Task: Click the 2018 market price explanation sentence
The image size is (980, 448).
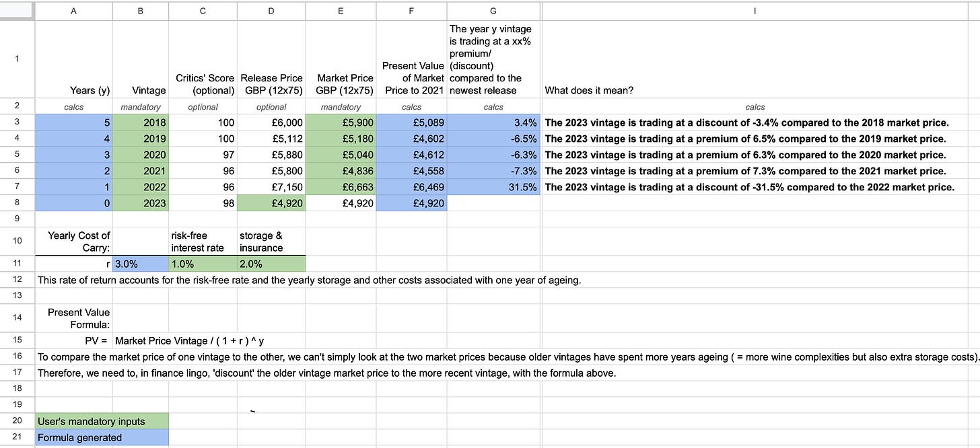Action: coord(746,122)
